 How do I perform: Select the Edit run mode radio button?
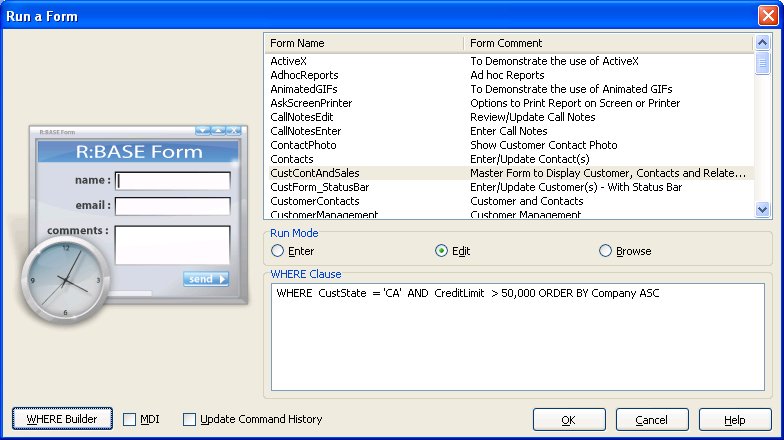pyautogui.click(x=442, y=251)
